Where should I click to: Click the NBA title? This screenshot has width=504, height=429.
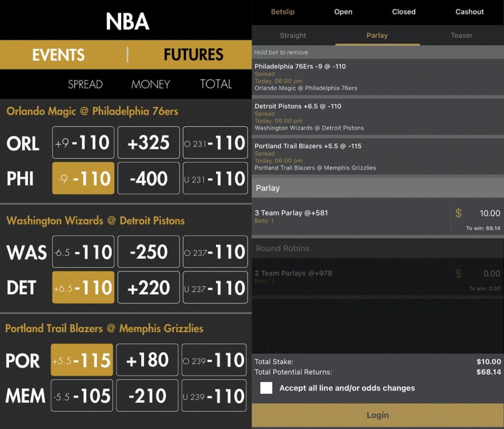click(x=127, y=22)
